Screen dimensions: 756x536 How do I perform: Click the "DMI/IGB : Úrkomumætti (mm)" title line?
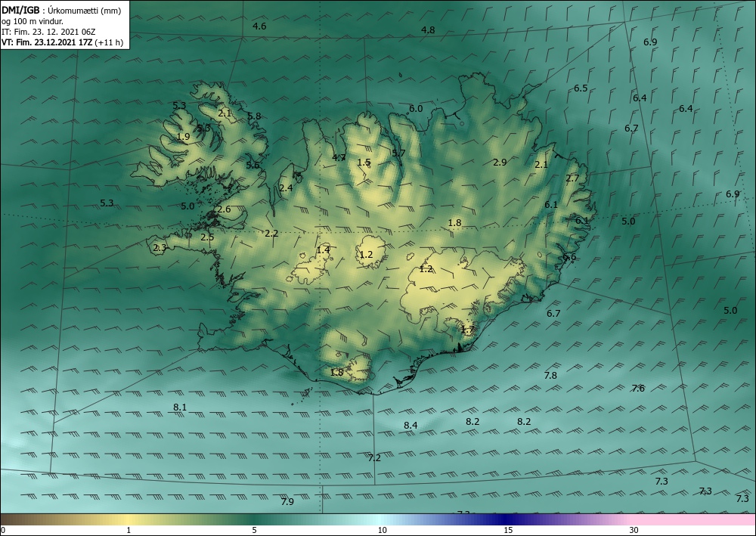[61, 10]
